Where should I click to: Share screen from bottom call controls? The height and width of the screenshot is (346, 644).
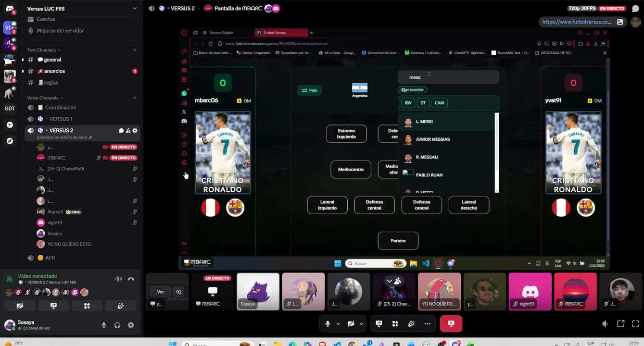pos(379,324)
